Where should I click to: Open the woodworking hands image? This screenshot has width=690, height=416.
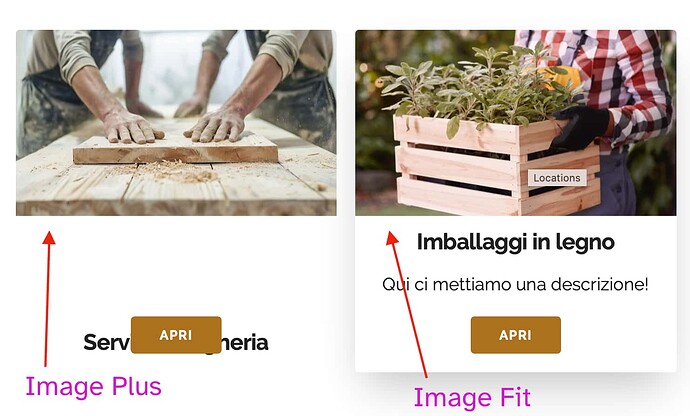tap(176, 123)
